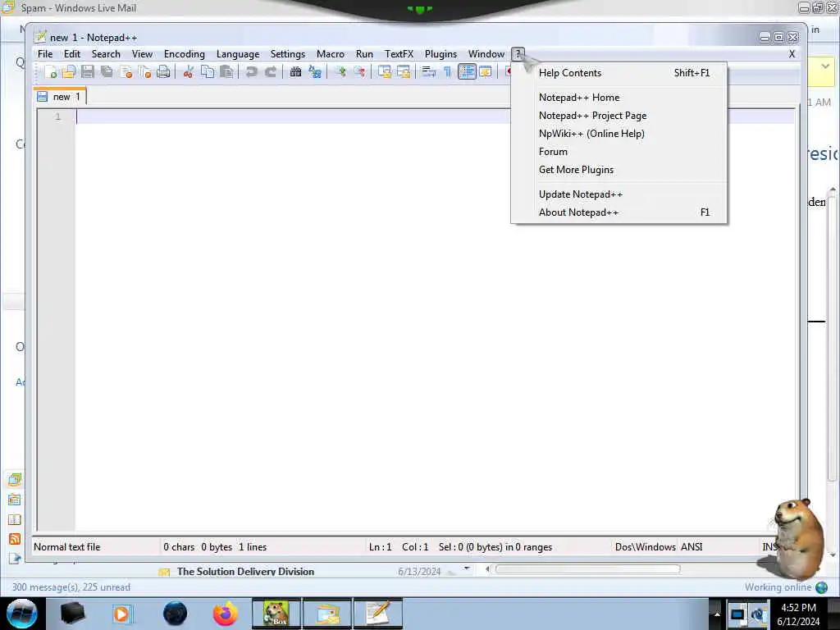This screenshot has width=840, height=630.
Task: Toggle Synchronize Vertical Scrolling icon
Action: [384, 71]
